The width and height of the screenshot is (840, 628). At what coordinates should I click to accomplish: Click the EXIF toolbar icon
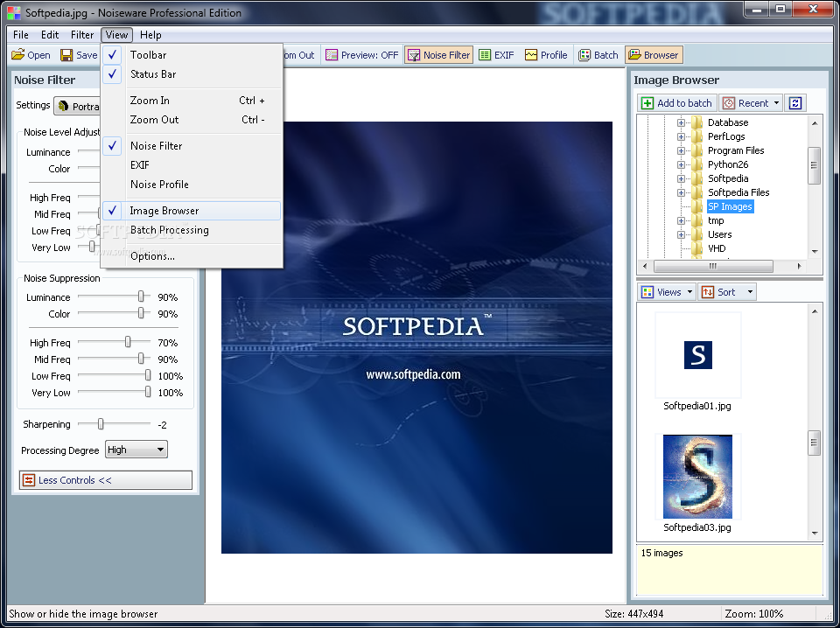click(x=484, y=55)
